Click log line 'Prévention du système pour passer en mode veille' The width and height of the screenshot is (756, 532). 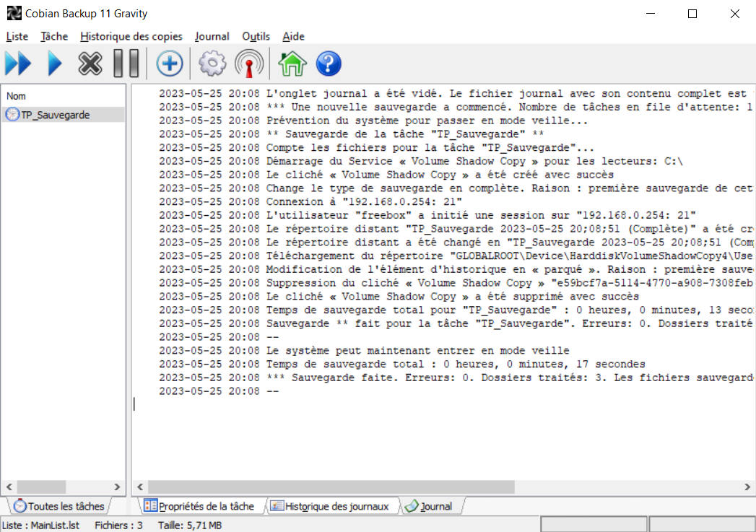[x=373, y=121]
